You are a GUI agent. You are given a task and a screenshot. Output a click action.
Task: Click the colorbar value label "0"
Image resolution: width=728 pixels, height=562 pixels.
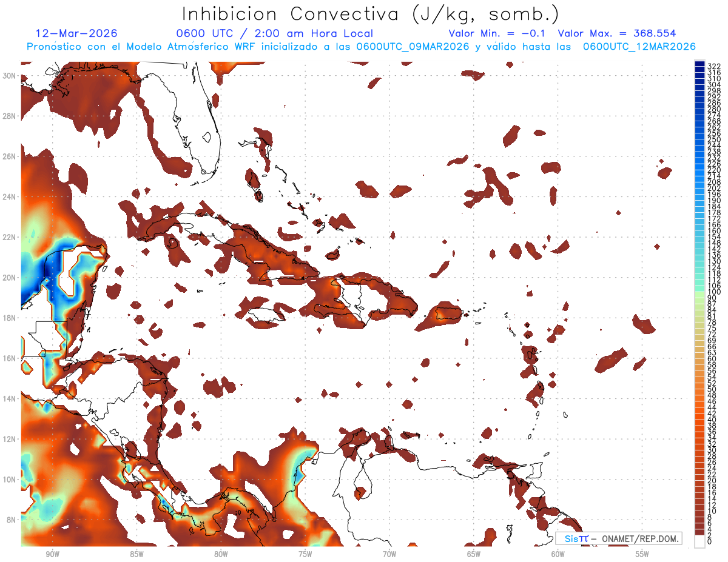click(x=710, y=541)
